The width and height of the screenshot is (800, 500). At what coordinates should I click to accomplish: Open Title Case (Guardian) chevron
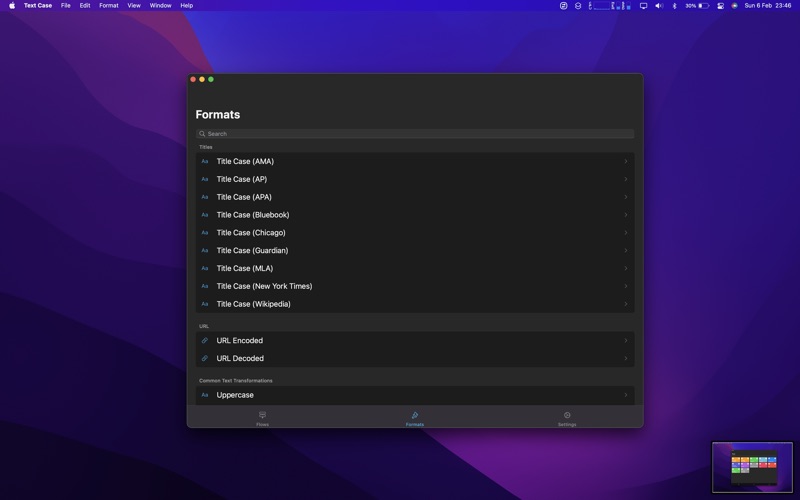coord(626,251)
